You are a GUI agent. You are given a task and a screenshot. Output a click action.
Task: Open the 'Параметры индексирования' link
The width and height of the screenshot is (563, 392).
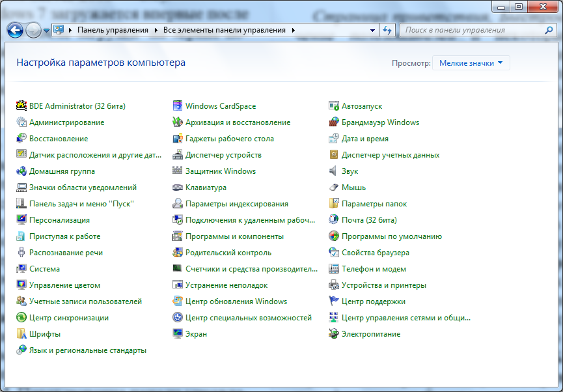pyautogui.click(x=237, y=204)
